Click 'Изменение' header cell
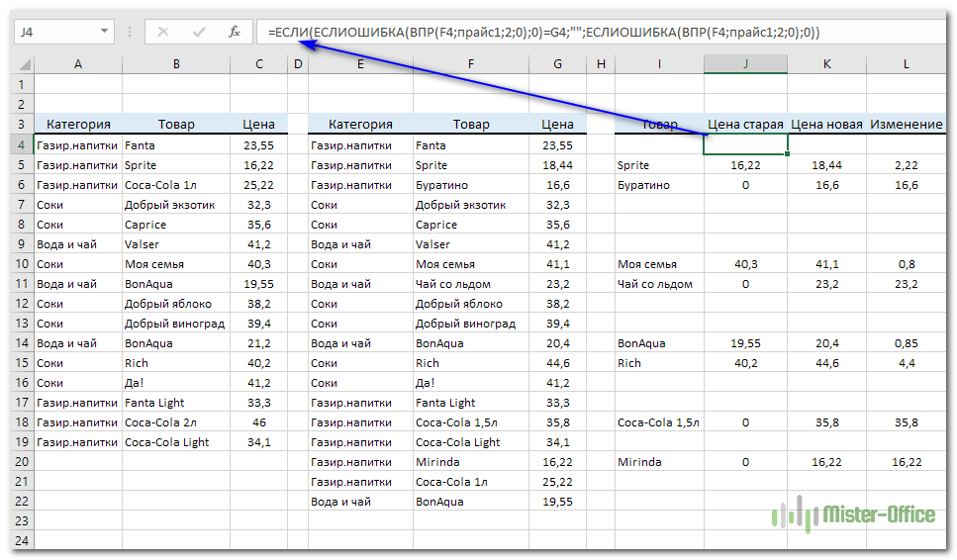Image resolution: width=957 pixels, height=560 pixels. click(906, 125)
